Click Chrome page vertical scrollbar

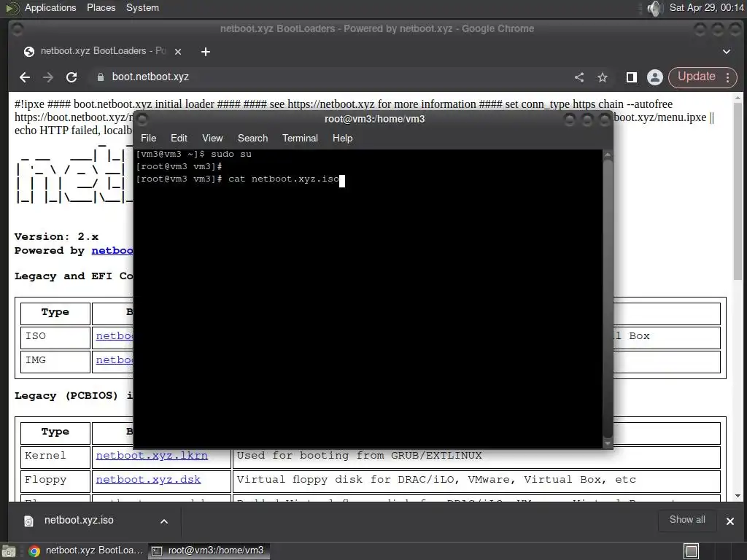point(738,190)
